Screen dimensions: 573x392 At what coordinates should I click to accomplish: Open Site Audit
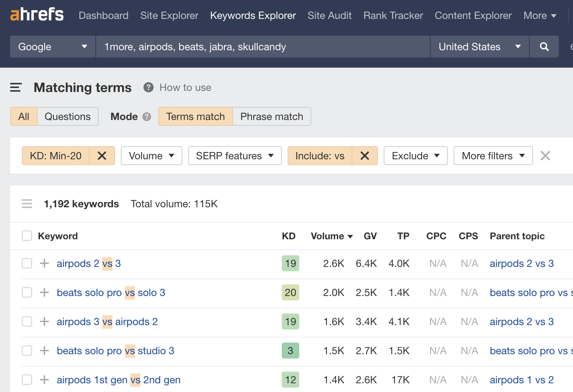pos(329,15)
